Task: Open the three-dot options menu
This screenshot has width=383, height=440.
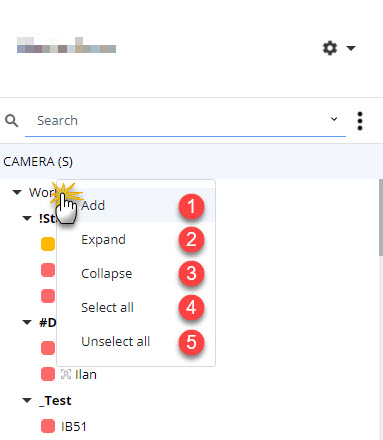Action: point(360,121)
